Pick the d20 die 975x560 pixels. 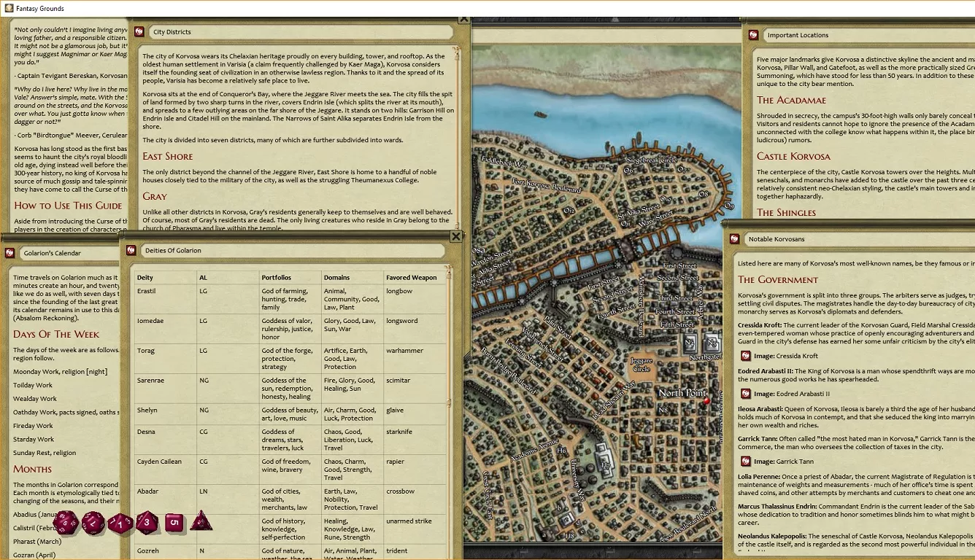point(66,522)
